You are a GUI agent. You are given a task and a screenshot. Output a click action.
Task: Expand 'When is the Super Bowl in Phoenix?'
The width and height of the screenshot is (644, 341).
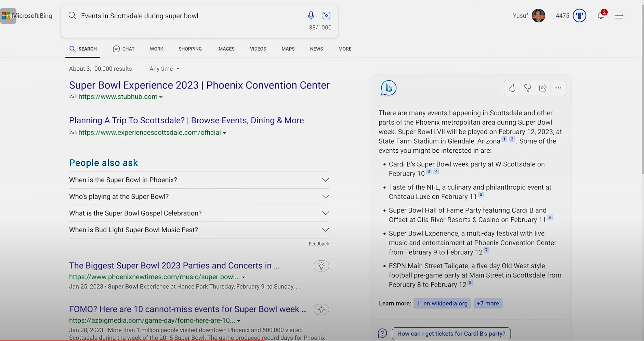click(x=199, y=180)
